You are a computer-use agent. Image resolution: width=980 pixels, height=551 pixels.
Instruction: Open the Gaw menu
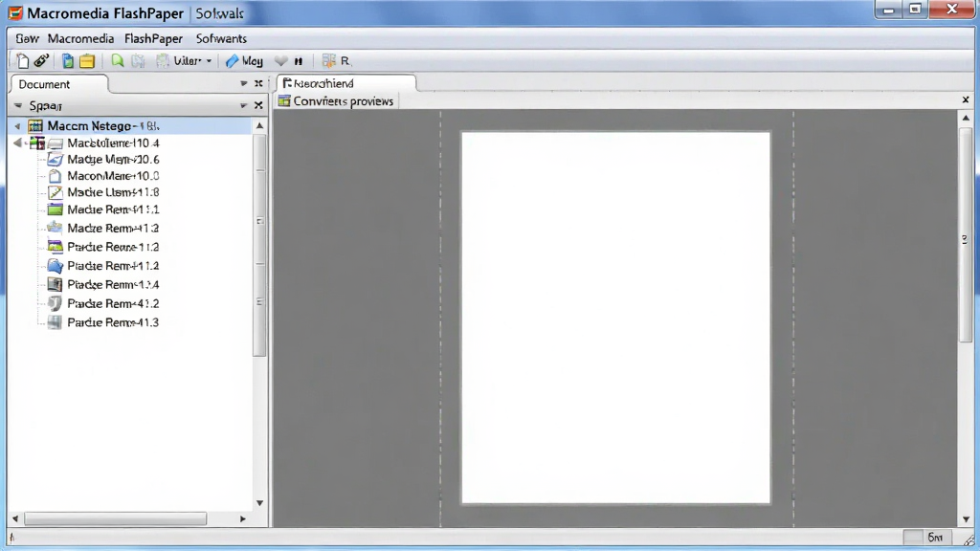point(27,38)
